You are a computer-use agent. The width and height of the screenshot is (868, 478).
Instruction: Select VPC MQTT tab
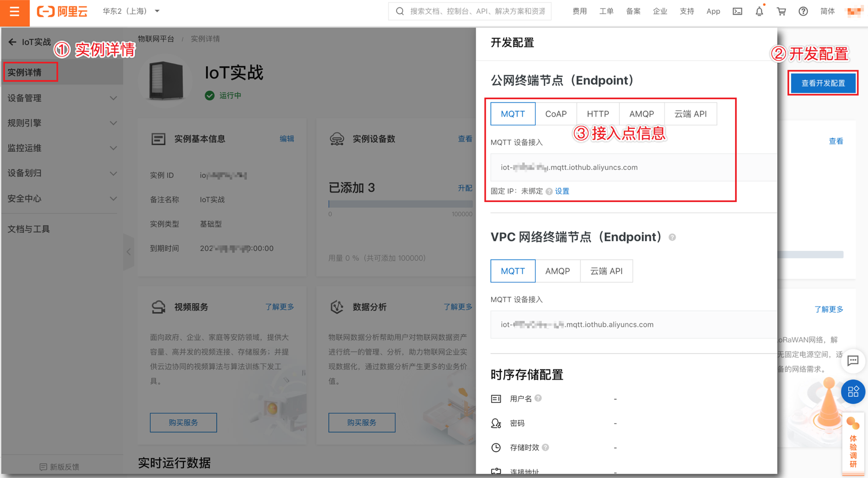point(513,271)
